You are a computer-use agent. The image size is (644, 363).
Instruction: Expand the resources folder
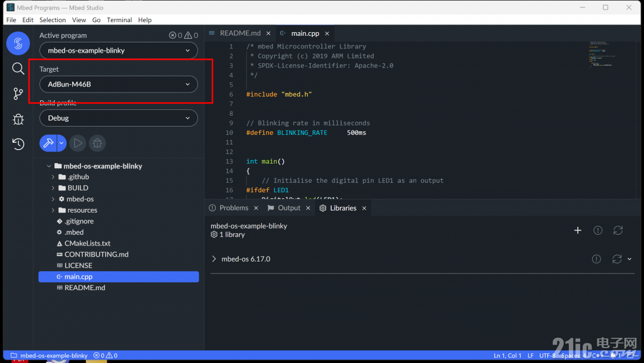point(53,210)
